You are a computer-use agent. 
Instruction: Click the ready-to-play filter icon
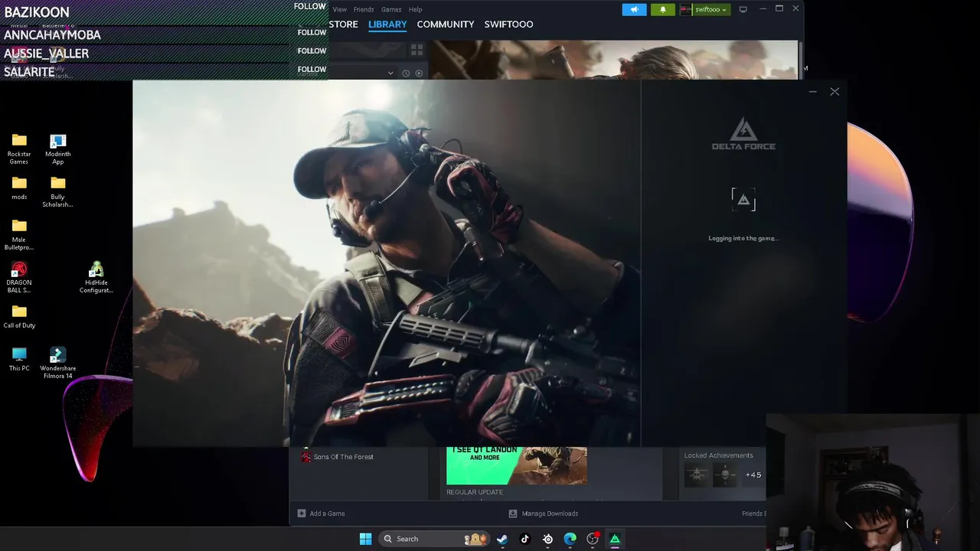coord(419,73)
